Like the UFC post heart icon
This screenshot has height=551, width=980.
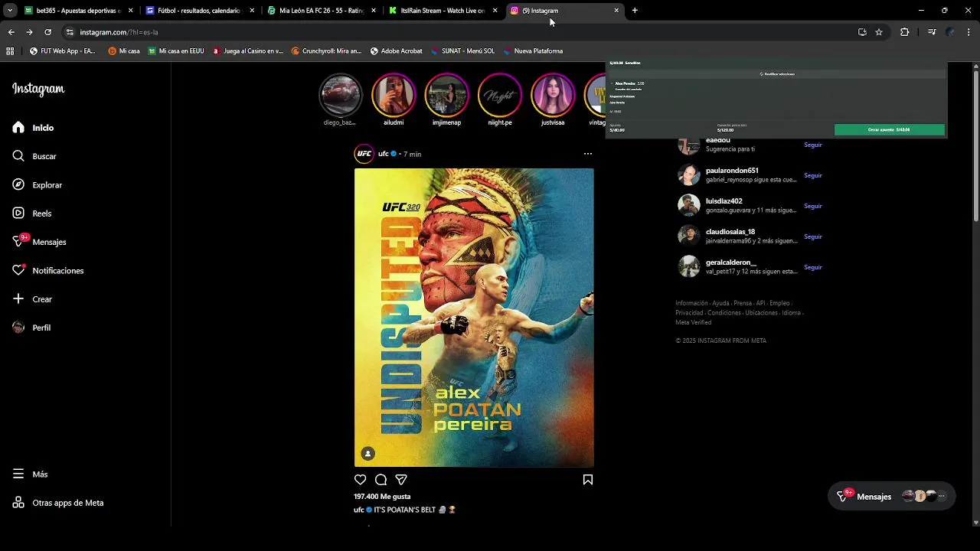360,480
